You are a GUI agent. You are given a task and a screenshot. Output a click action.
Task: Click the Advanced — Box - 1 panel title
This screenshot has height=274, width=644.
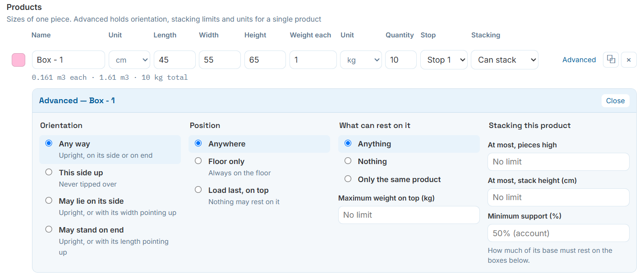coord(77,100)
